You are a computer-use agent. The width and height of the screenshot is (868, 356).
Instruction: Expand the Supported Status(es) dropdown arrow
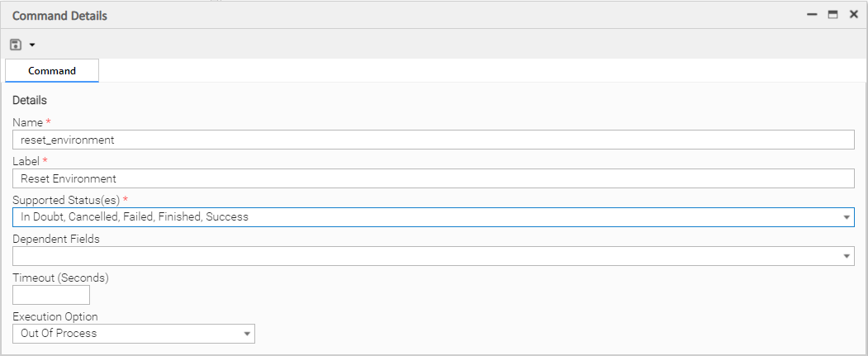(x=847, y=217)
